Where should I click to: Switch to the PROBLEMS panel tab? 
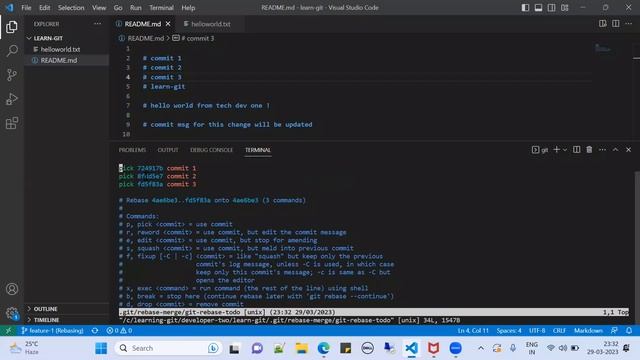click(132, 150)
